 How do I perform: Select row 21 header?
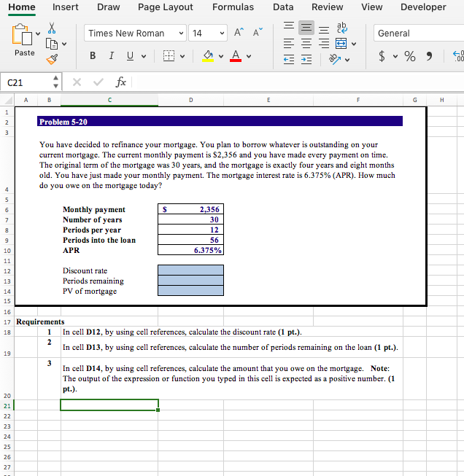7,406
